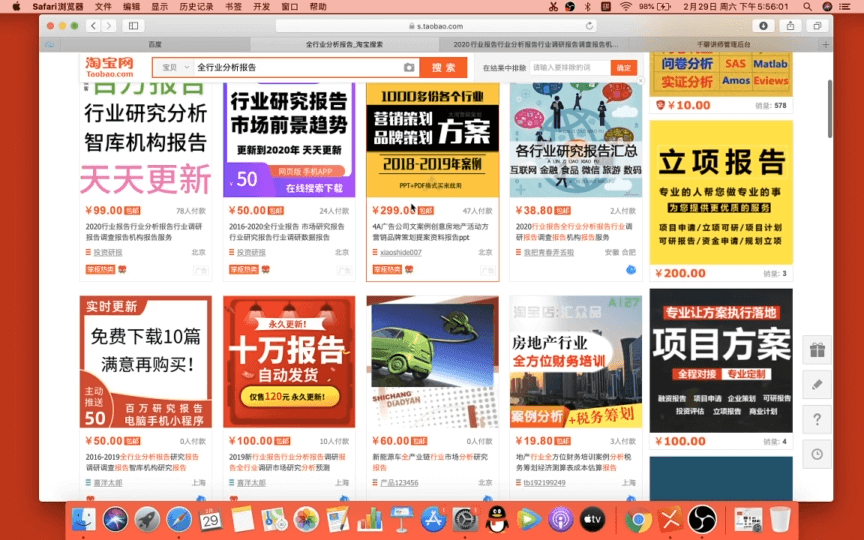Launch Keynote from the Dock
864x540 pixels.
[402, 520]
